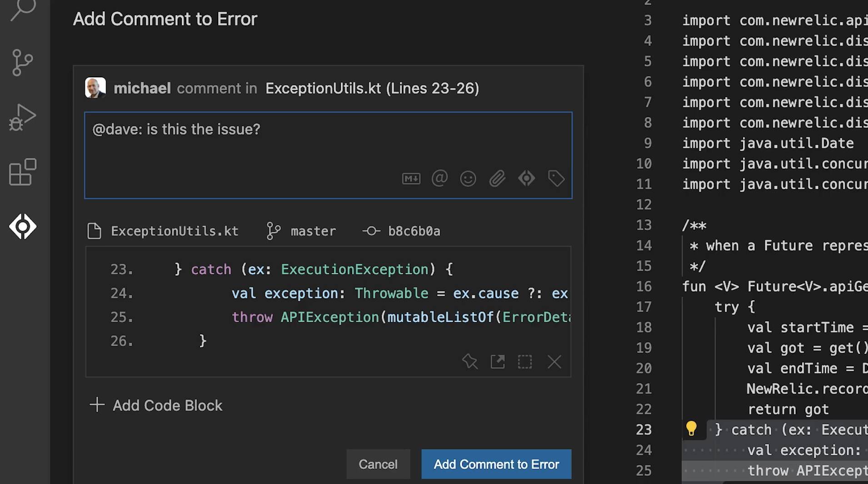Click the lightbulb quick-fix icon on line 23
868x484 pixels.
click(x=691, y=429)
